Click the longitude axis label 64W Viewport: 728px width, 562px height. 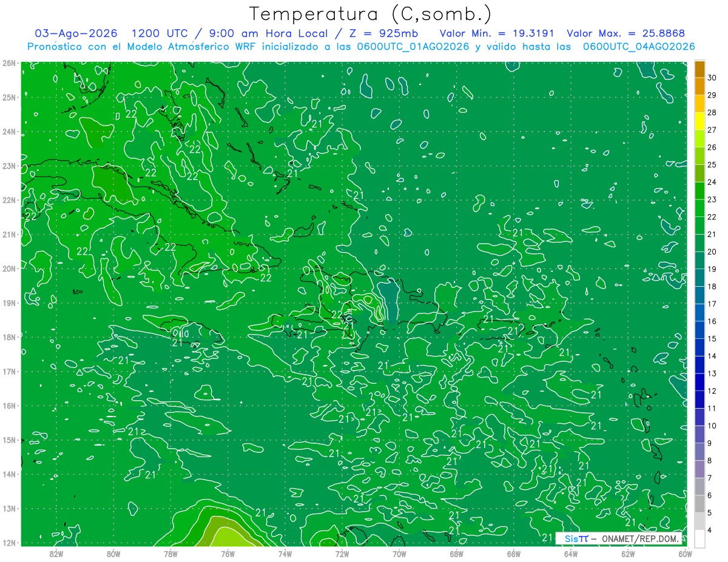(x=571, y=553)
